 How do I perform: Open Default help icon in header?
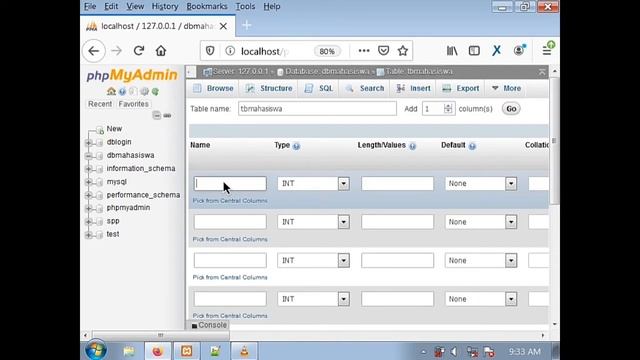click(472, 146)
